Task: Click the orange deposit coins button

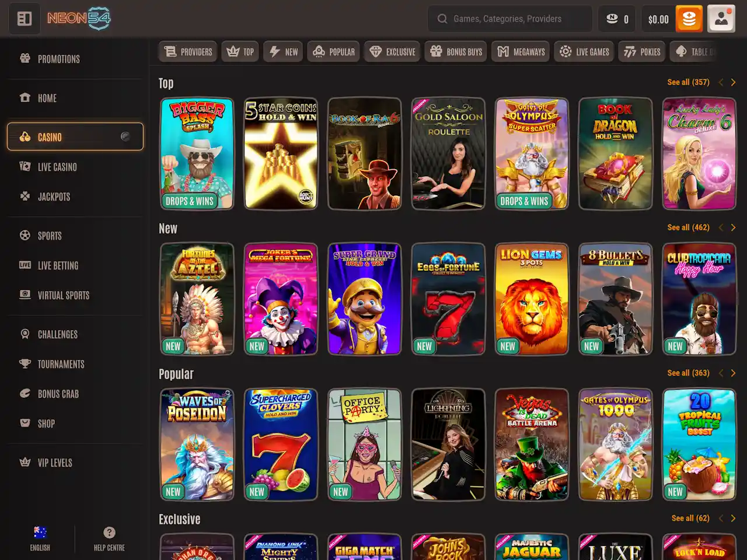Action: point(689,19)
